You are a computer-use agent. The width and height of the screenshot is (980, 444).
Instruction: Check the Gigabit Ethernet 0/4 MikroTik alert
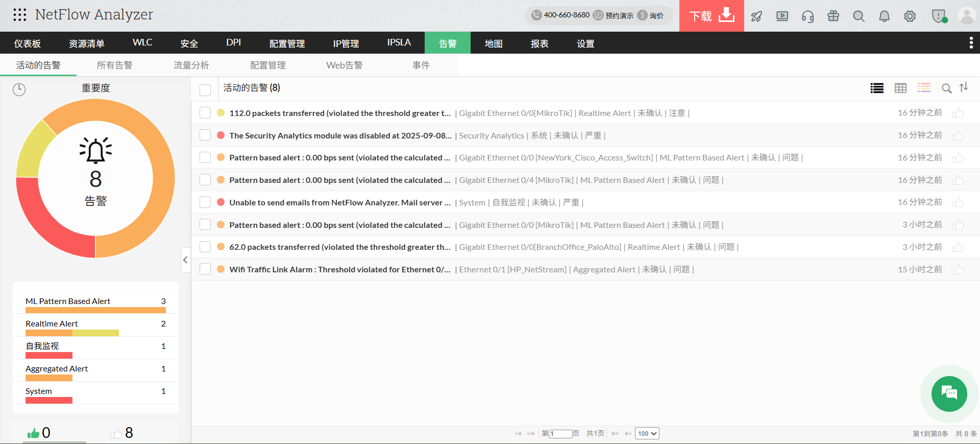[205, 179]
